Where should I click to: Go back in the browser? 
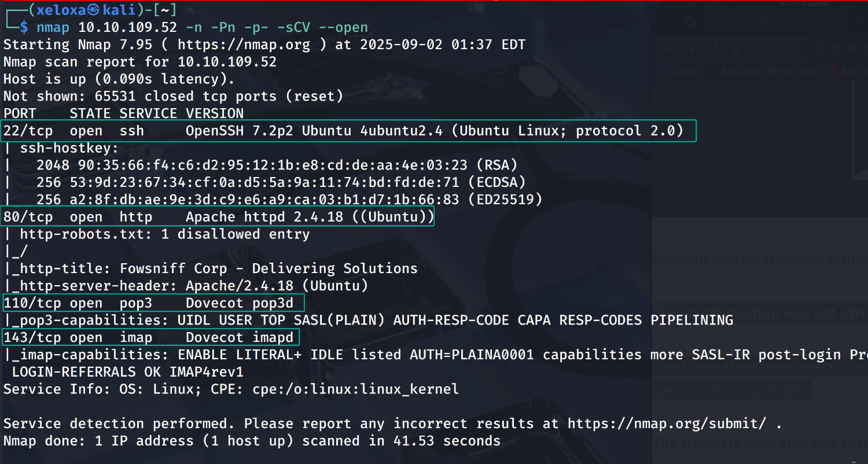click(666, 49)
